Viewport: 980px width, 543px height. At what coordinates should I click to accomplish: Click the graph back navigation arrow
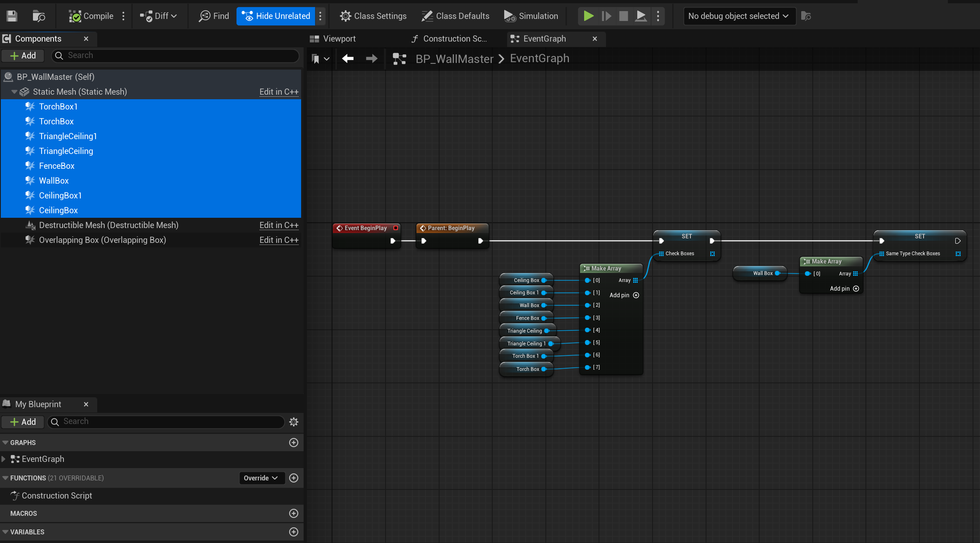coord(348,58)
